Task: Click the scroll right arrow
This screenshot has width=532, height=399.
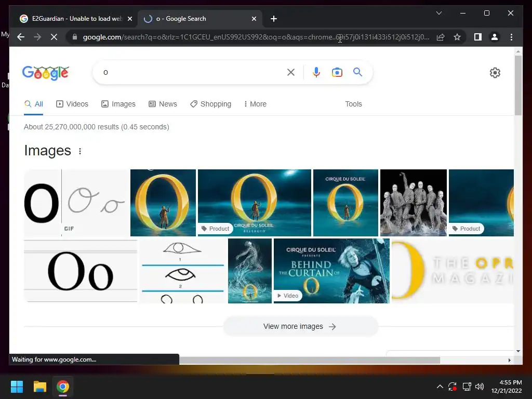Action: (x=509, y=361)
